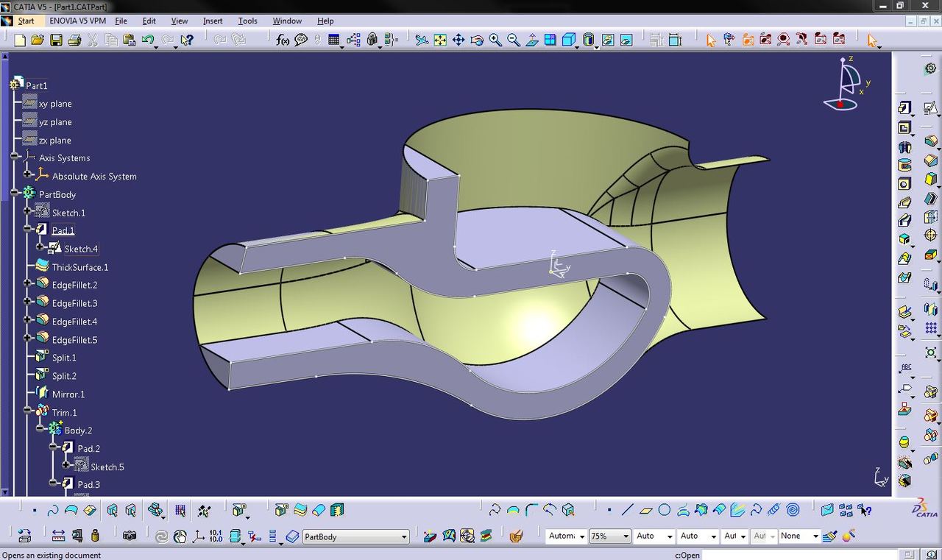Collapse the Trim.1 tree node

click(x=28, y=411)
